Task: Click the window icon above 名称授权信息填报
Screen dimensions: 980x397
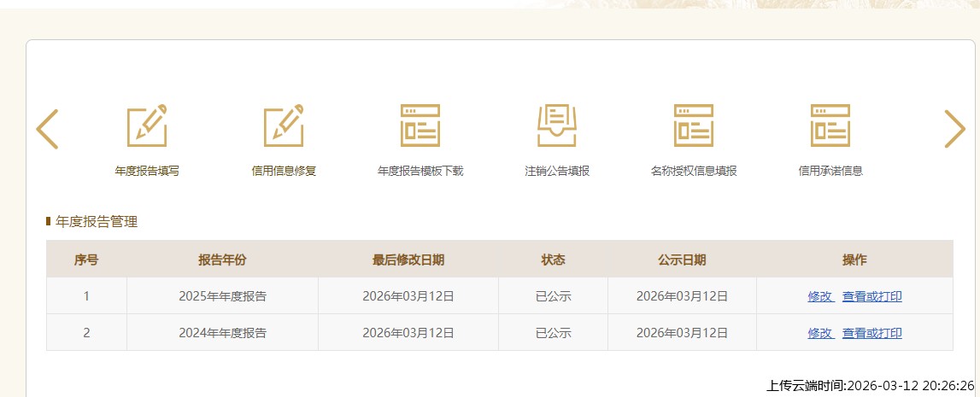Action: (694, 126)
